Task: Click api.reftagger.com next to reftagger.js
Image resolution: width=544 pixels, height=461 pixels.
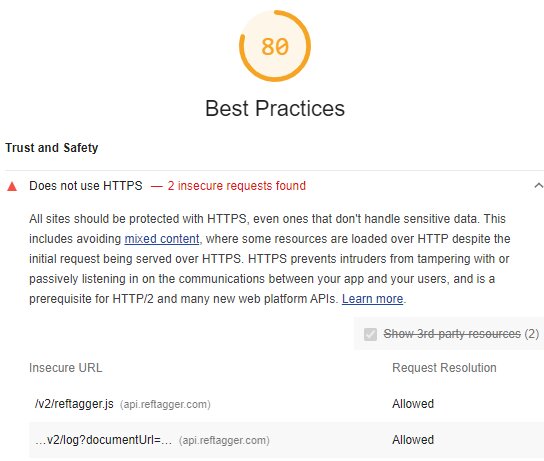Action: tap(165, 404)
